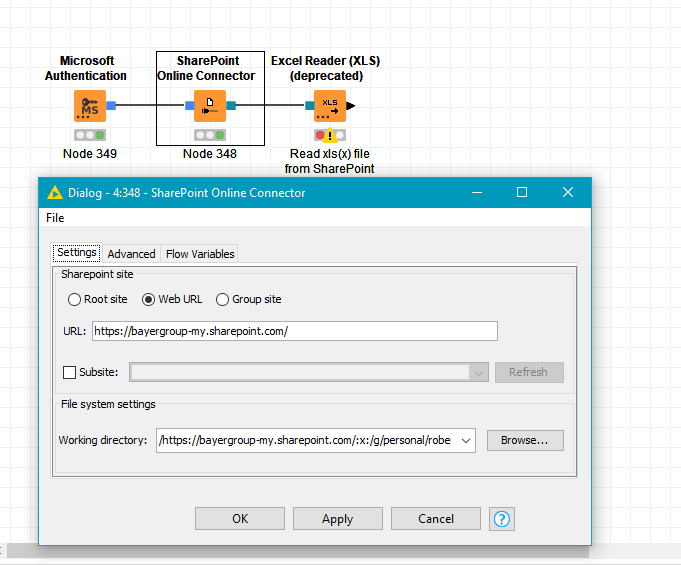Enable the Subsite checkbox
This screenshot has height=565, width=681.
[69, 372]
